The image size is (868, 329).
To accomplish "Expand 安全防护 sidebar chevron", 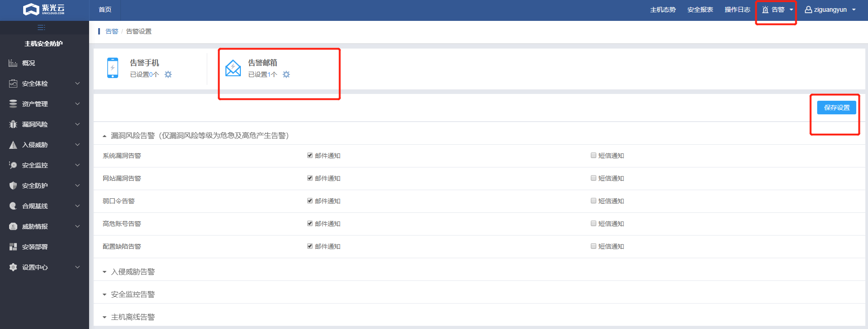I will tap(77, 186).
